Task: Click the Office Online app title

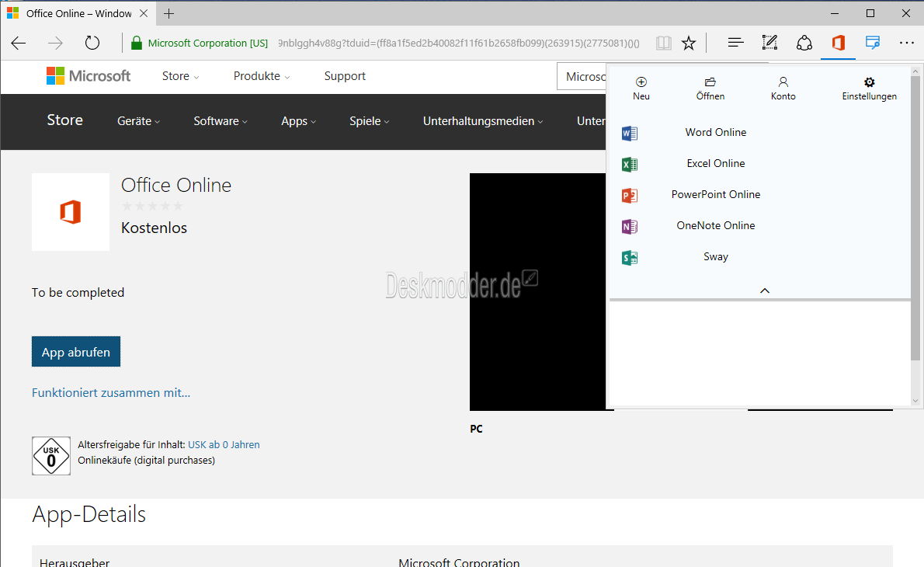Action: tap(176, 185)
